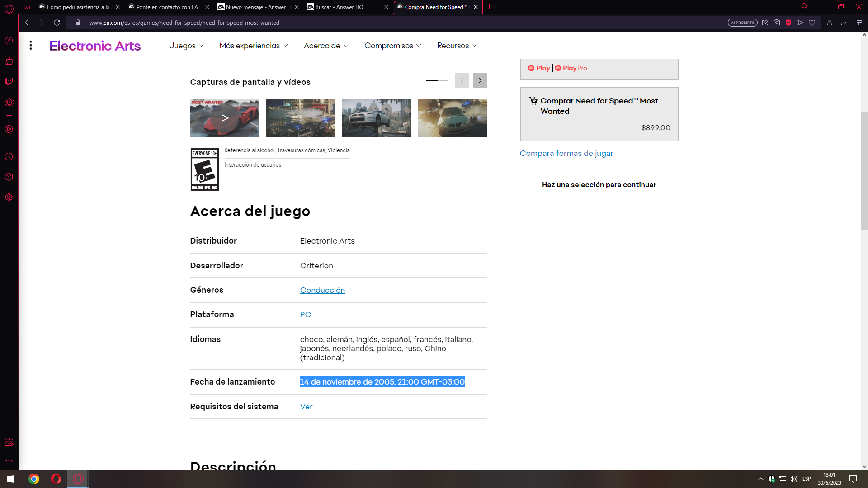Open Chrome from the taskbar
Viewport: 868px width, 488px height.
(x=34, y=479)
